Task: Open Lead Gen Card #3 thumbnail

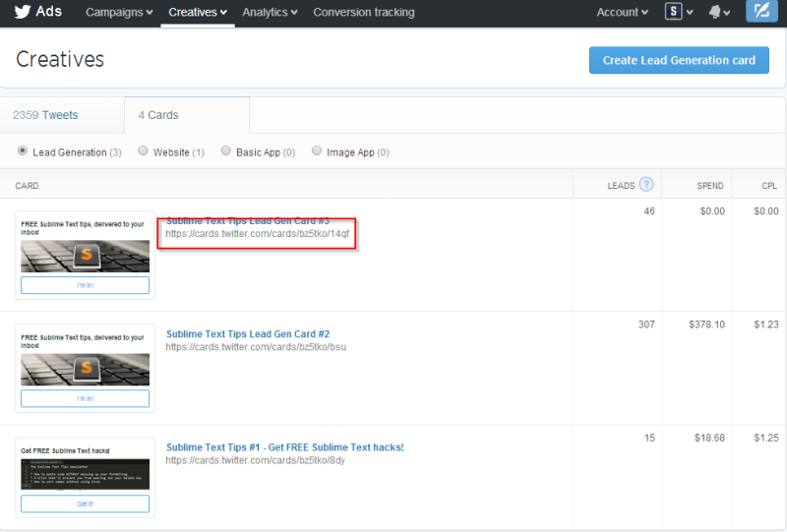Action: click(x=85, y=256)
